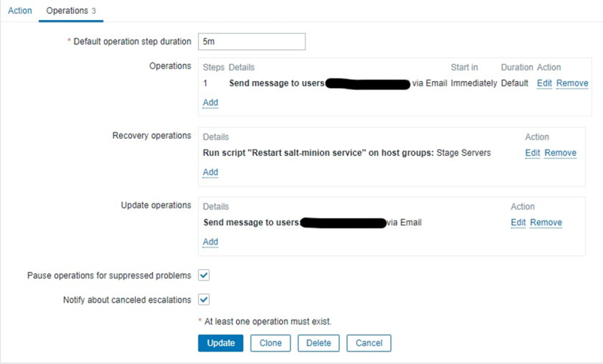Edit the restart salt-minion recovery operation
The image size is (603, 364).
(x=532, y=153)
